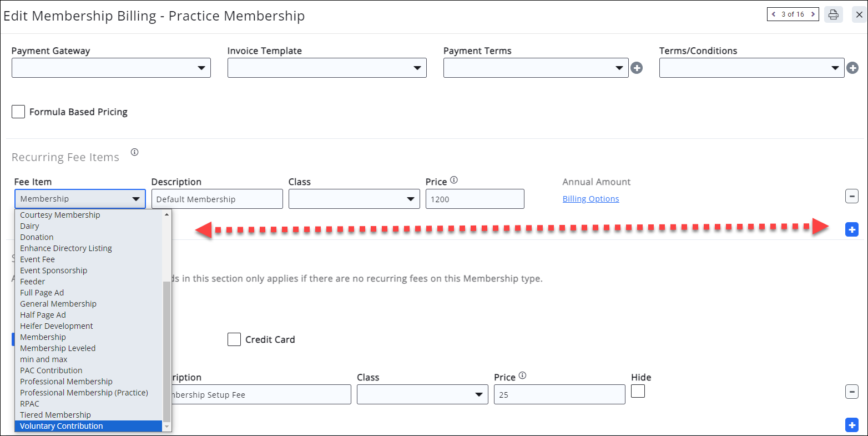The height and width of the screenshot is (436, 868).
Task: Open the Payment Gateway dropdown
Action: [111, 68]
